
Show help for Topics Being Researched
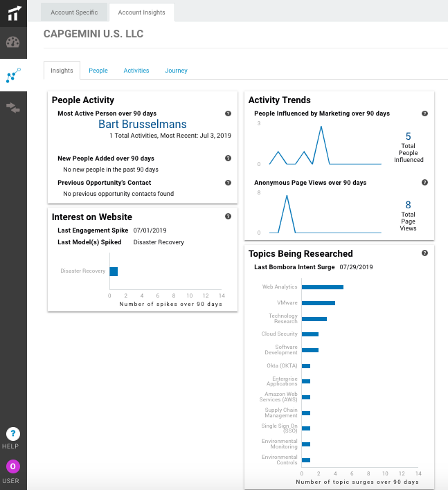point(424,253)
